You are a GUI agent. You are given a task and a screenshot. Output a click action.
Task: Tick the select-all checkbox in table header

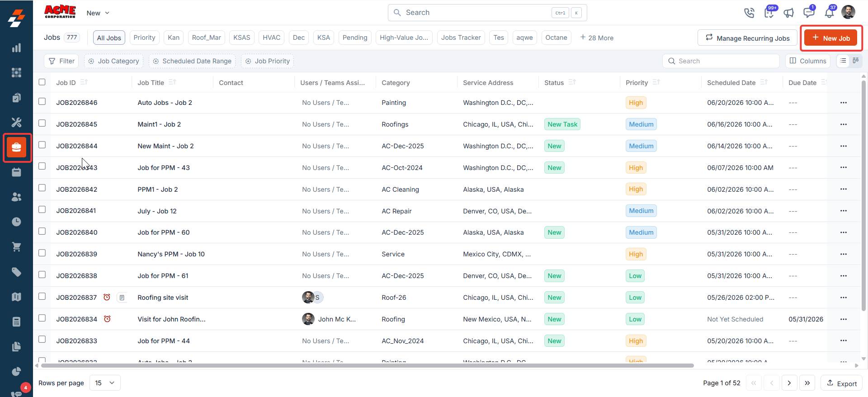point(42,82)
